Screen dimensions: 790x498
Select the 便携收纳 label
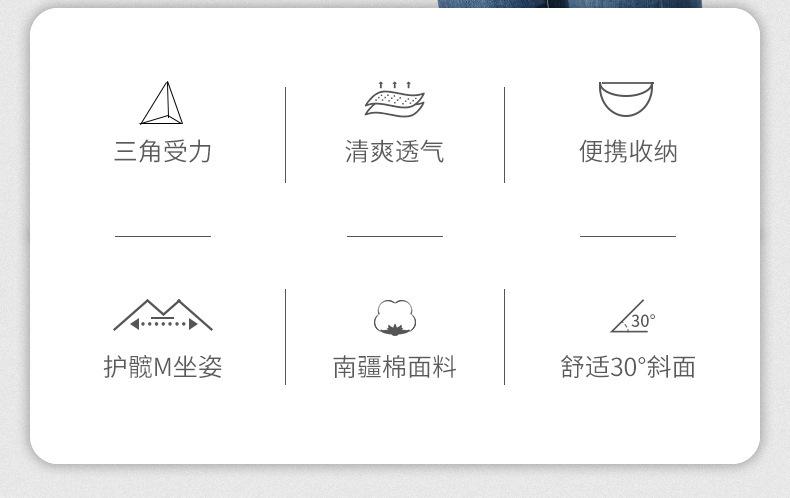click(x=628, y=151)
